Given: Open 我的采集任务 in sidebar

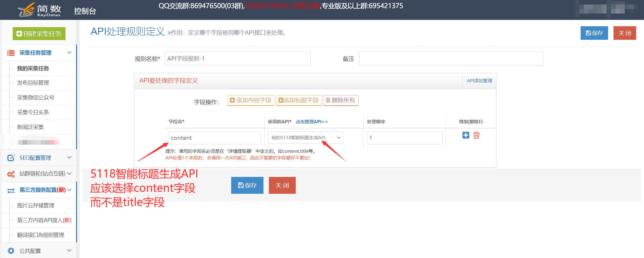Looking at the screenshot, I should pos(33,68).
